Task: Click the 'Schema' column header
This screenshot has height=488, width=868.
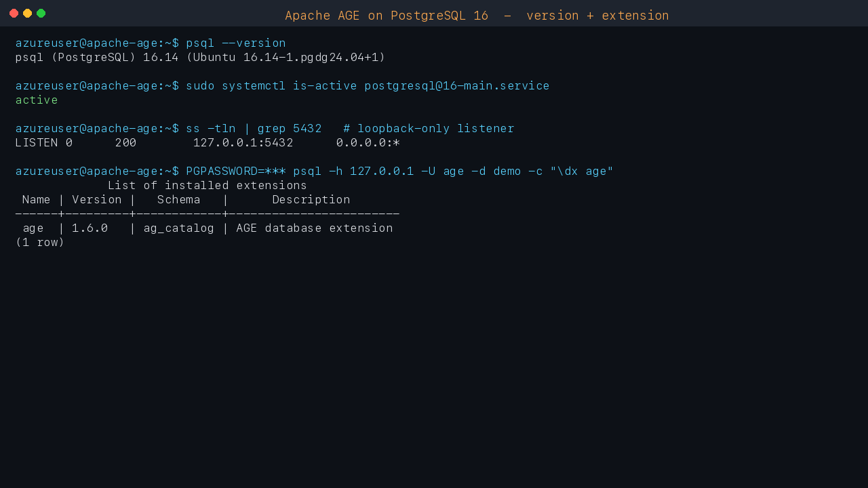Action: coord(179,200)
